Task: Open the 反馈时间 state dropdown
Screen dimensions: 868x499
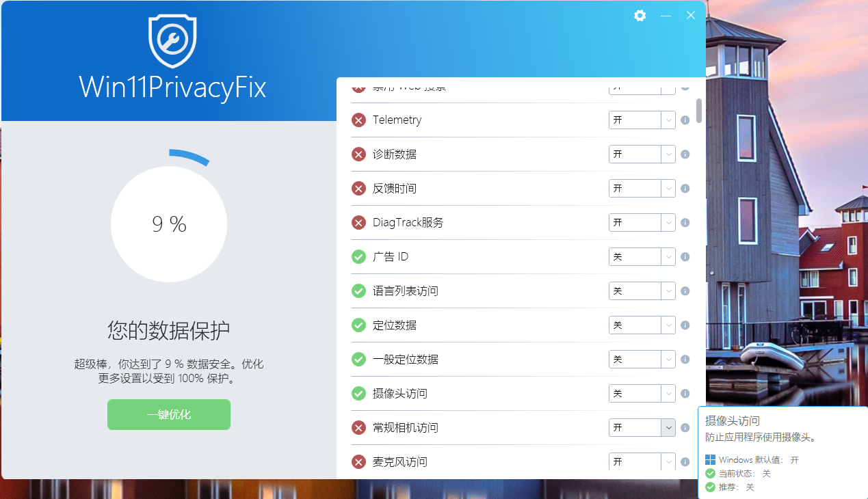Action: pos(642,189)
